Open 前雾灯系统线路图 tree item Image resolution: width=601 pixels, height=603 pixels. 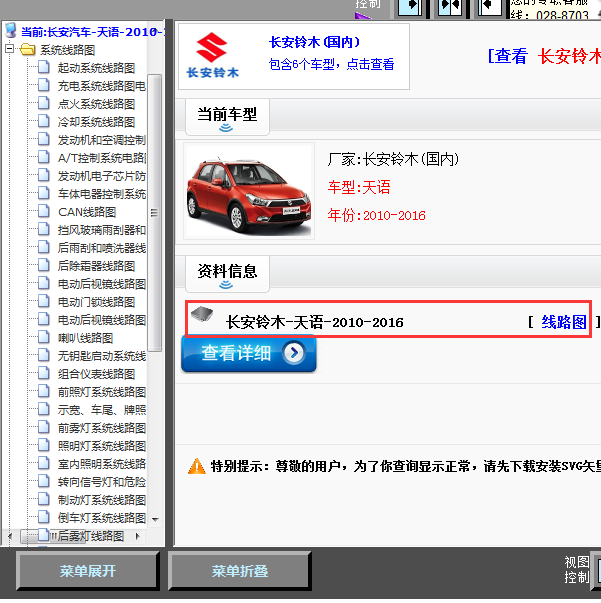pos(102,428)
